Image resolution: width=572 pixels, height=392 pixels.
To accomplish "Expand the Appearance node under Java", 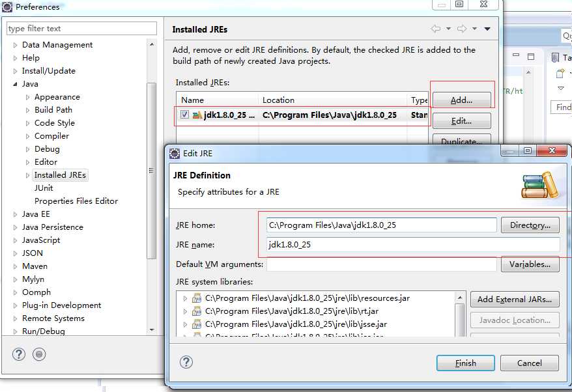I will click(27, 98).
